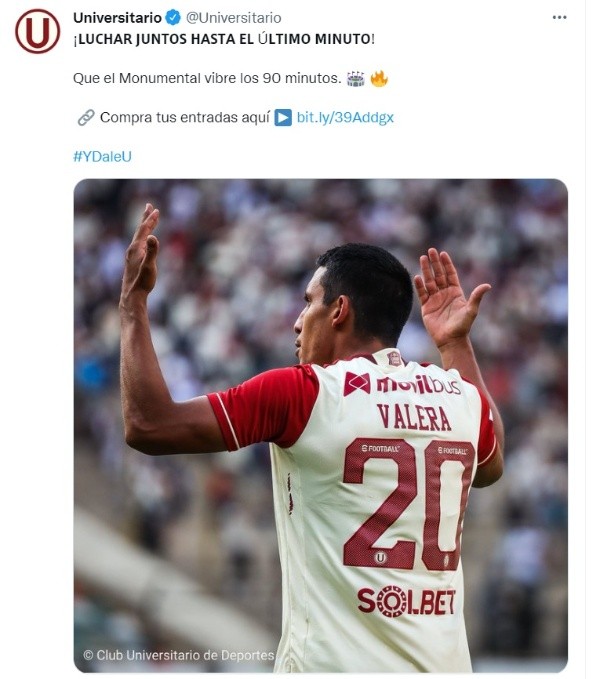
Task: Click the Club Universitario de Deportes watermark
Action: [179, 655]
